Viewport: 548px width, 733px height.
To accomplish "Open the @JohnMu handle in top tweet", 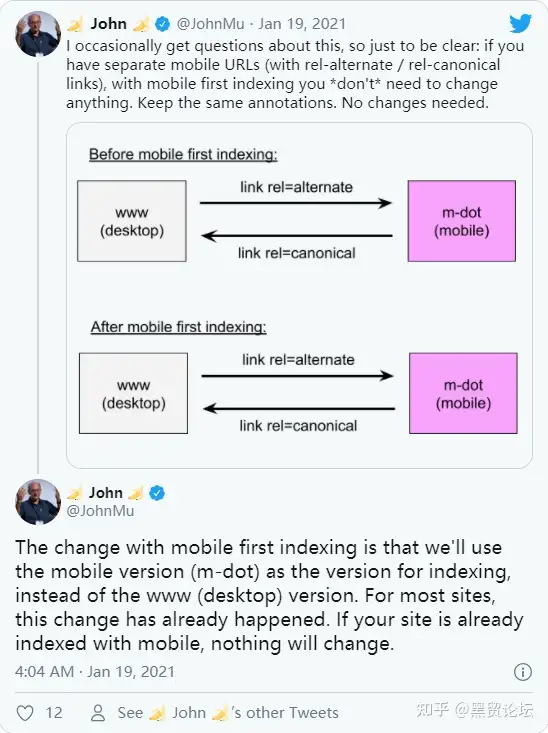I will pyautogui.click(x=210, y=24).
